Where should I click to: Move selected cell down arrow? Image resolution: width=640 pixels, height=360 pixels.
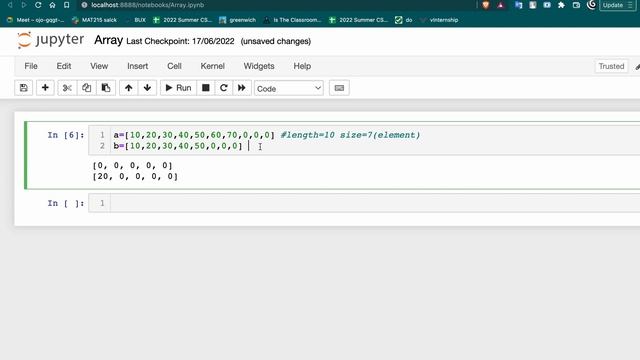click(147, 88)
